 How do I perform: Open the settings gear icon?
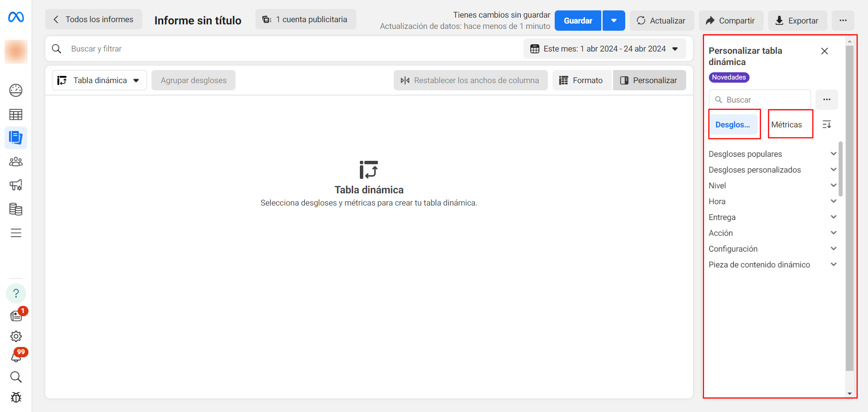coord(16,337)
